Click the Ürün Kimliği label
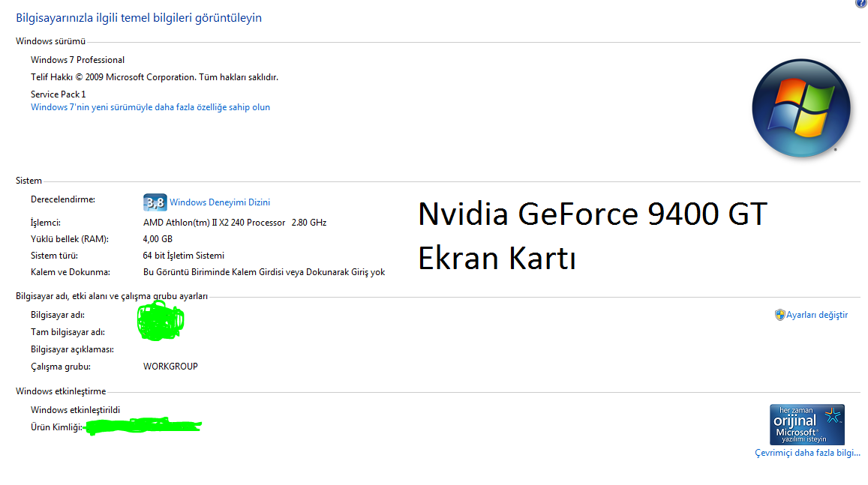This screenshot has width=868, height=485. [55, 427]
